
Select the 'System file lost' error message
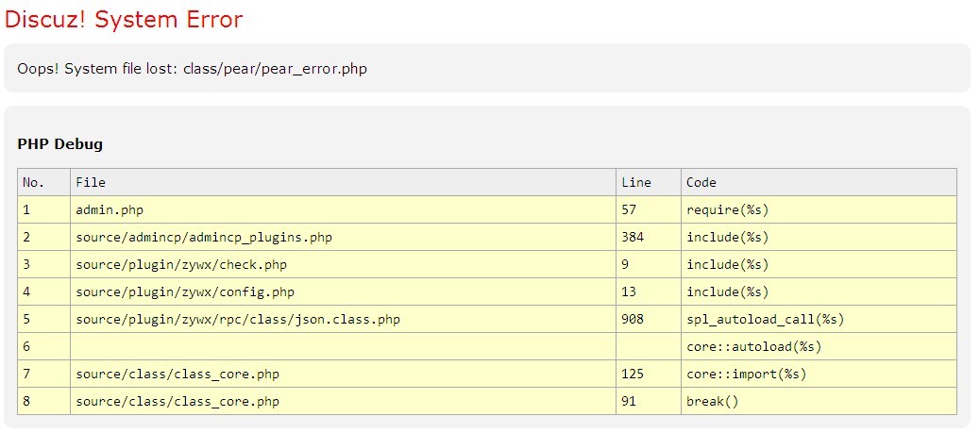tap(192, 69)
